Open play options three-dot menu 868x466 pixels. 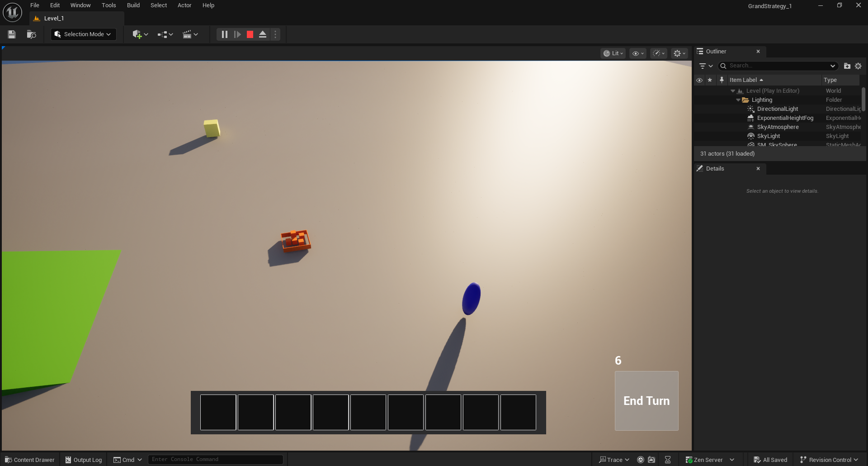click(275, 34)
